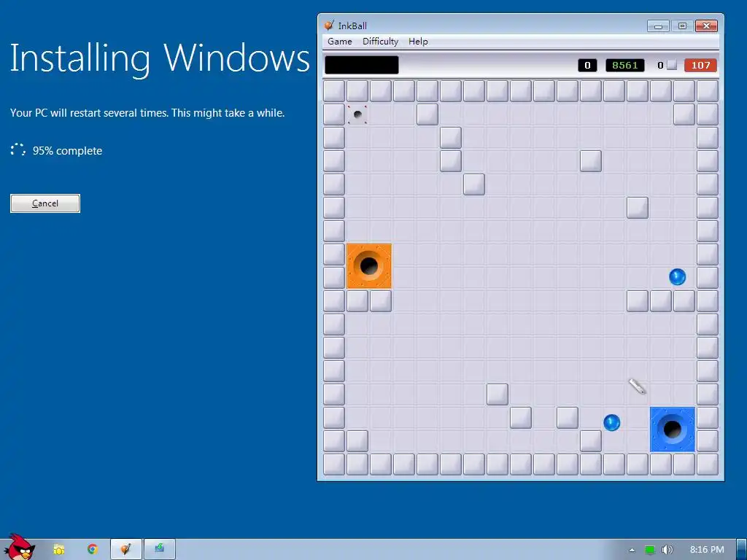The image size is (747, 560).
Task: Click the black upcoming-ball preview box
Action: [x=362, y=65]
